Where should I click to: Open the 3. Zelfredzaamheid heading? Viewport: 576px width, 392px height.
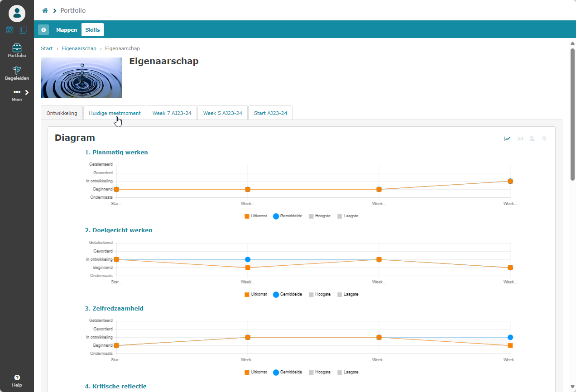(x=114, y=308)
